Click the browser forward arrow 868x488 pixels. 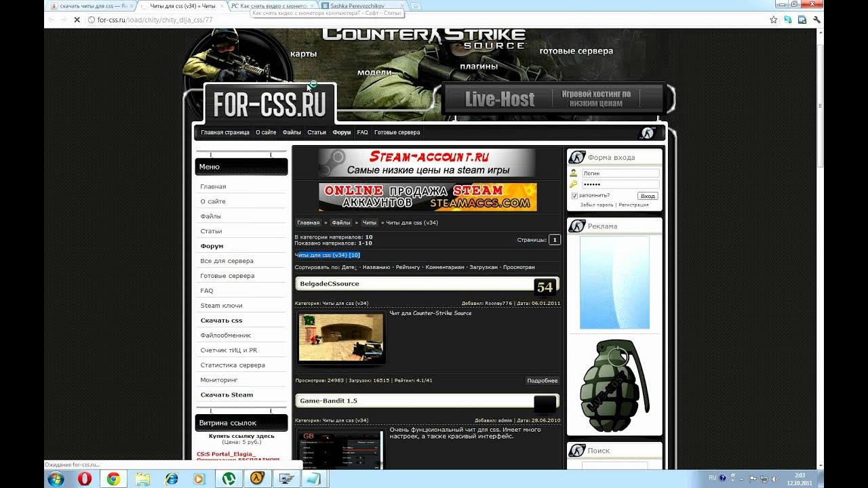pos(63,20)
